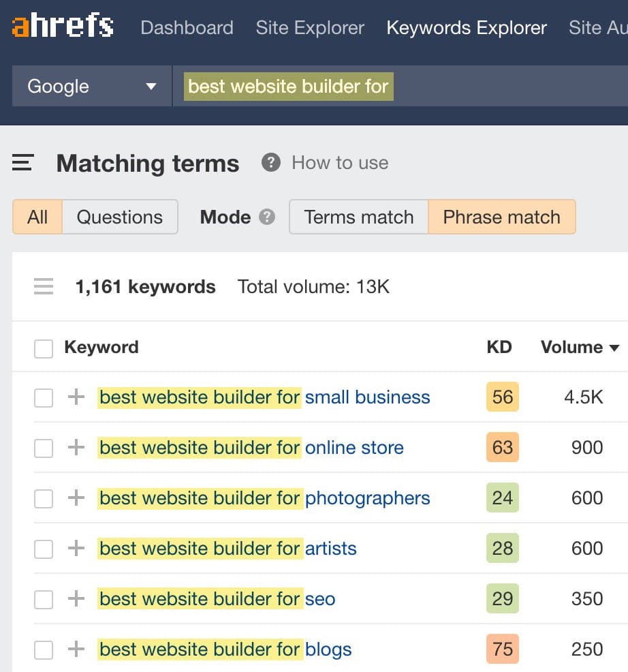Click the plus icon next to 'best website builder for seo'

click(75, 599)
